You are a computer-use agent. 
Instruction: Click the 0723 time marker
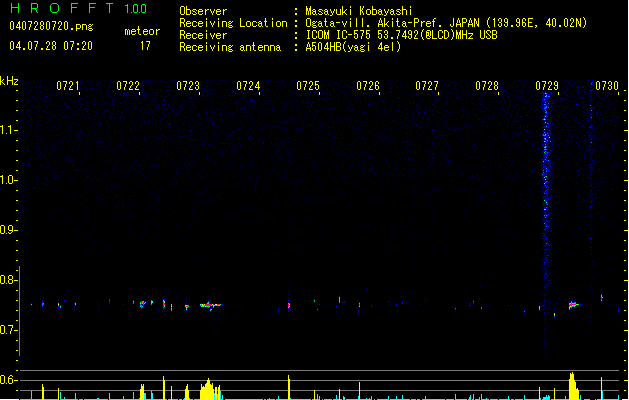(x=188, y=86)
